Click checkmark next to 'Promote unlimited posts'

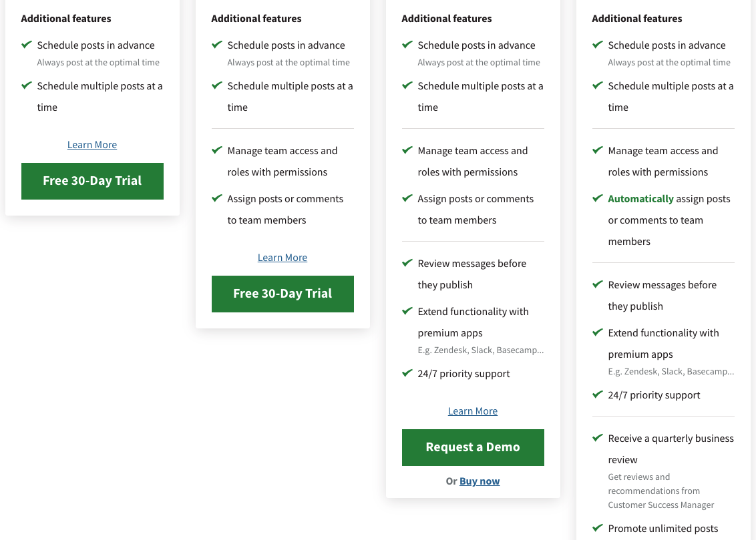(598, 528)
